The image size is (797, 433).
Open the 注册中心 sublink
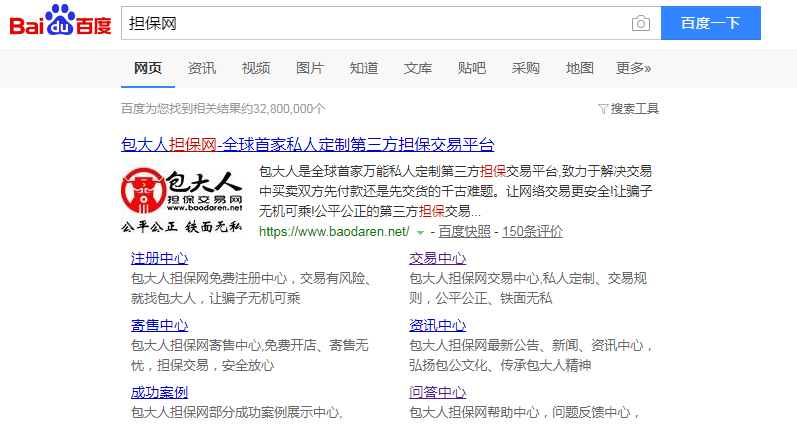[159, 259]
